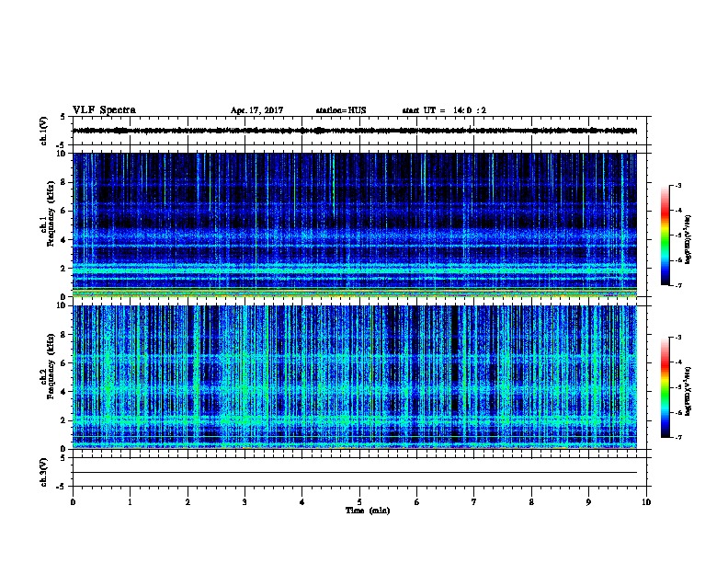Viewport: 728px width, 563px height.
Task: Click the "-3" value on ch.1 color bar
Action: pyautogui.click(x=678, y=185)
